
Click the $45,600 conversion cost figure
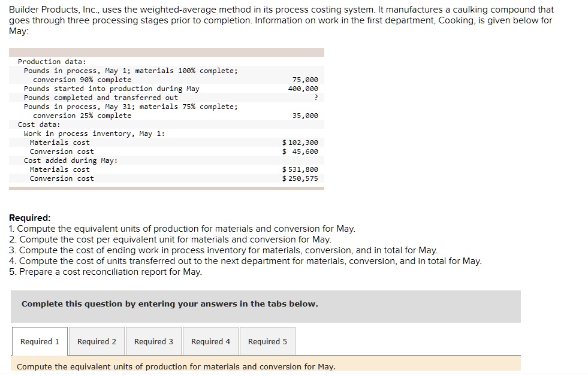(x=300, y=151)
